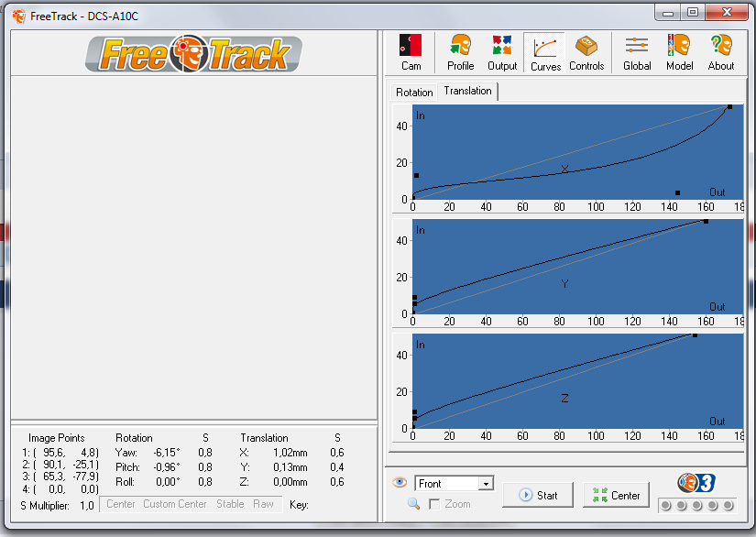756x537 pixels.
Task: Click image point 1 coordinates row
Action: (60, 453)
